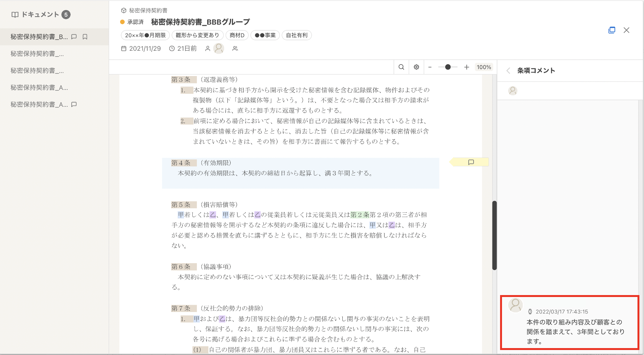Click the 自社有利 tag
Screen dimensions: 644x355
click(x=297, y=35)
